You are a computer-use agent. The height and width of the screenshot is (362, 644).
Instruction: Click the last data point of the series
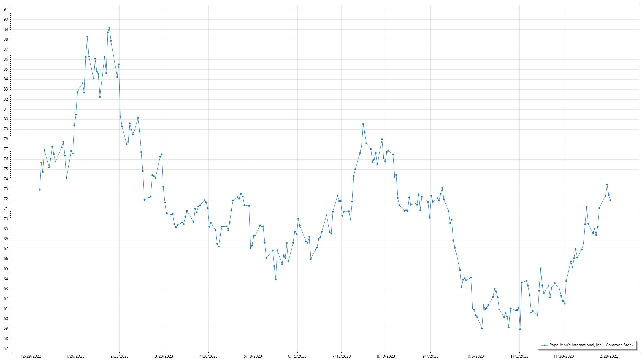[610, 200]
